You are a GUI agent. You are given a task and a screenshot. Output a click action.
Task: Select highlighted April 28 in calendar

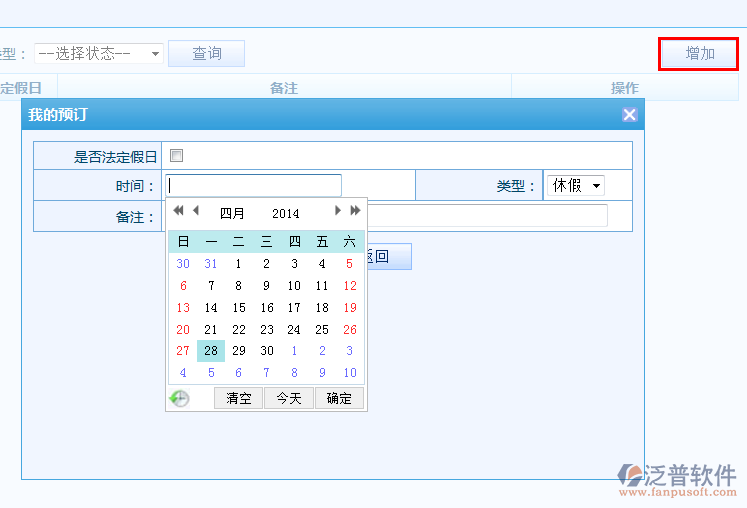click(x=211, y=351)
